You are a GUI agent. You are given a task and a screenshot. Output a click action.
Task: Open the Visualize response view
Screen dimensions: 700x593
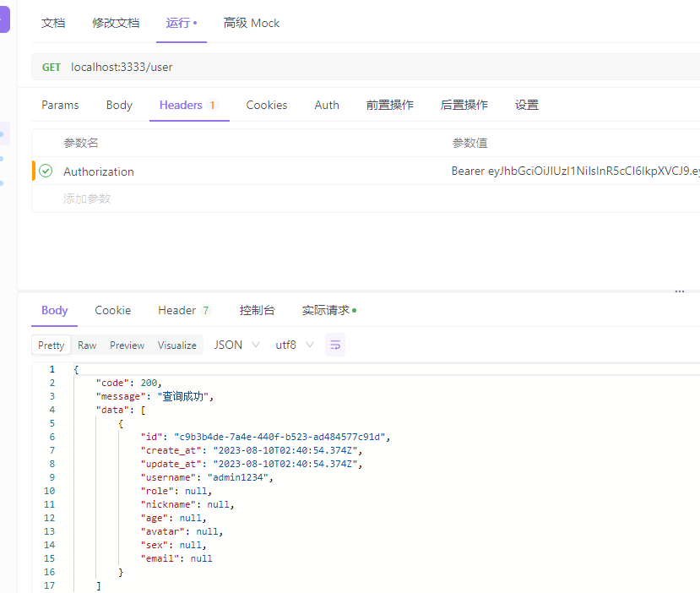coord(176,345)
